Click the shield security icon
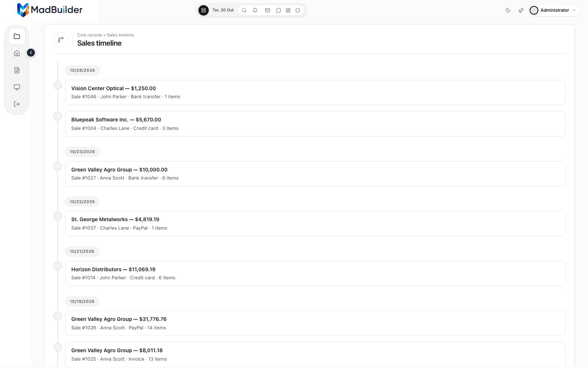The height and width of the screenshot is (368, 588). [298, 10]
